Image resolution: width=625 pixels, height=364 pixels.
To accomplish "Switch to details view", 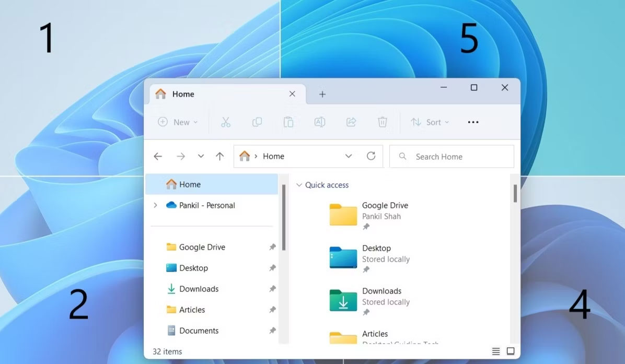I will pyautogui.click(x=495, y=351).
